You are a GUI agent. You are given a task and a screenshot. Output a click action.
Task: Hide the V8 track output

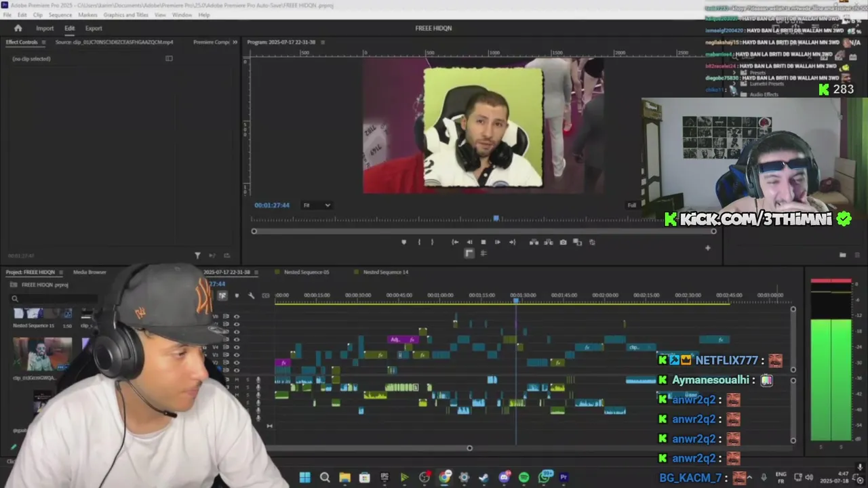coord(236,317)
